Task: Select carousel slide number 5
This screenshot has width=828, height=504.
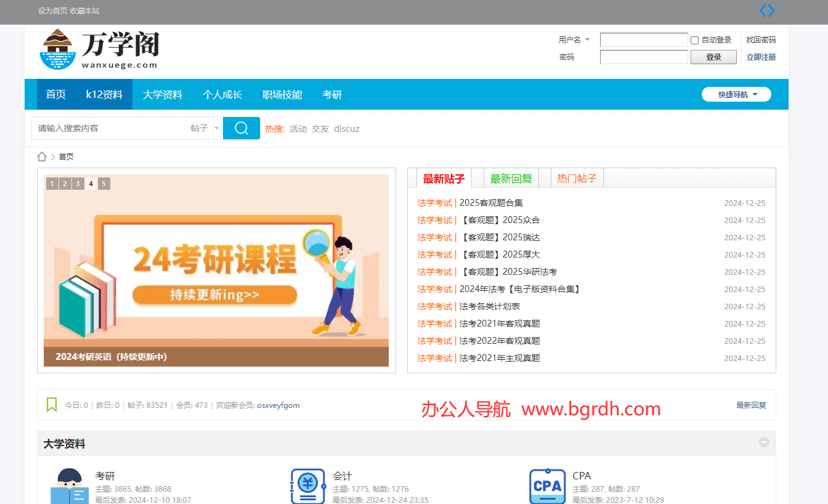Action: pos(103,184)
